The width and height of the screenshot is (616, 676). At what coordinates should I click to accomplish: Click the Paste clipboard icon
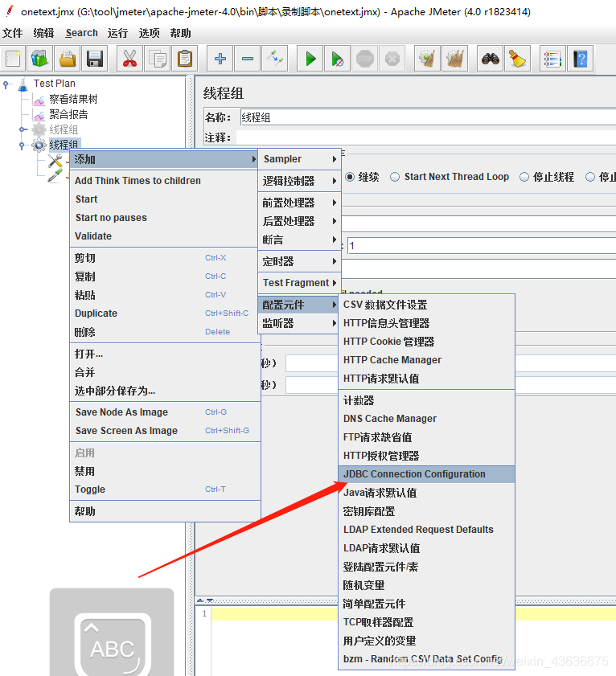point(185,58)
